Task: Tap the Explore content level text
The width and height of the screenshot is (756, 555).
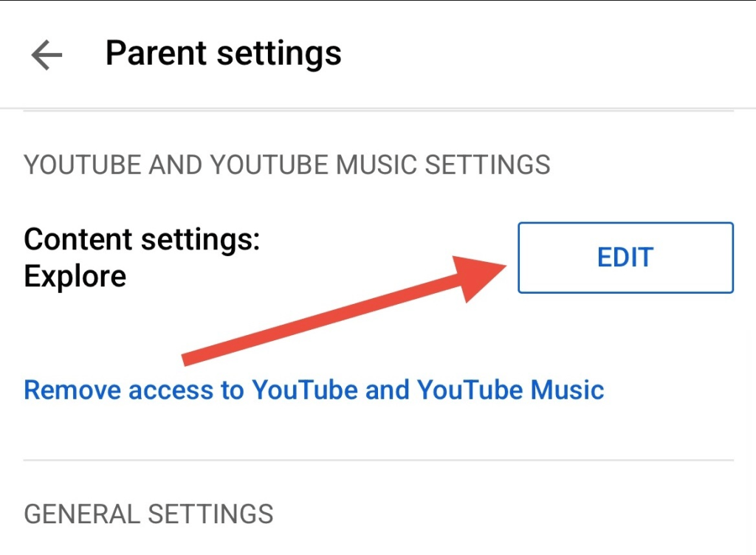Action: (x=75, y=276)
